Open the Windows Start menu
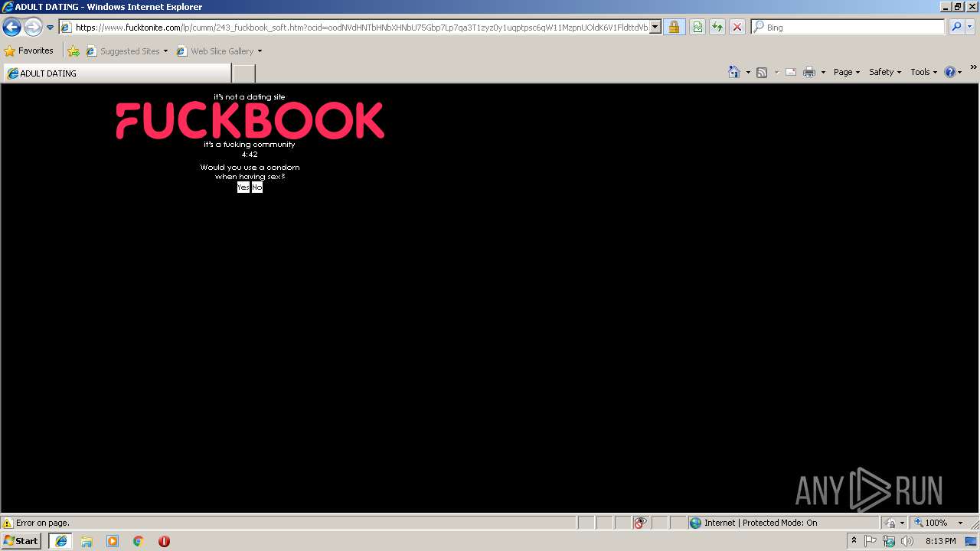 point(21,541)
